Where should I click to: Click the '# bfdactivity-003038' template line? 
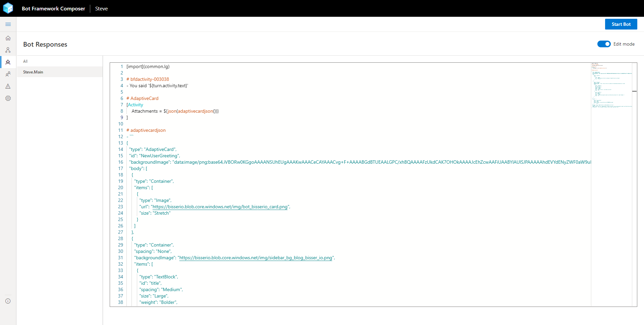148,79
